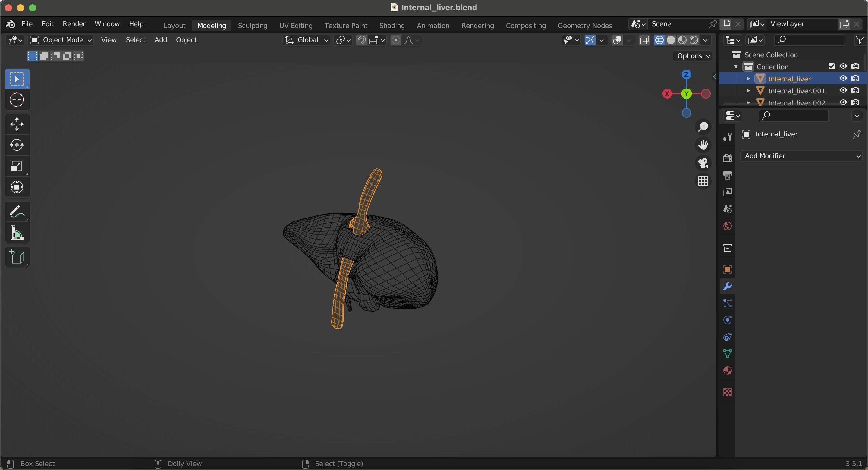Viewport: 868px width, 470px height.
Task: Click the Zoom viewport magnifier icon
Action: point(703,127)
